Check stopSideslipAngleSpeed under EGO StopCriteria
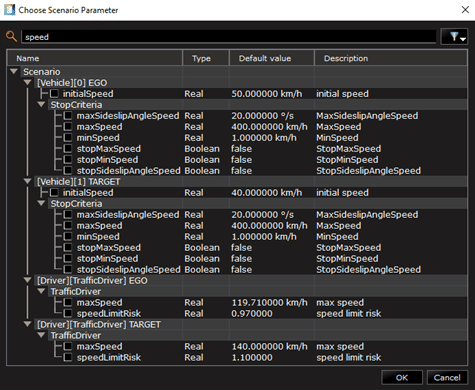This screenshot has width=475, height=390. pos(68,171)
